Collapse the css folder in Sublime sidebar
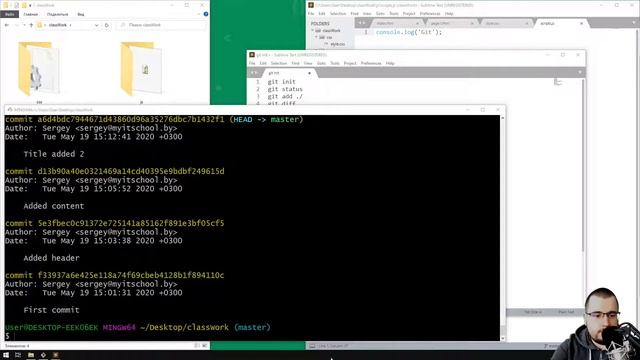The image size is (640, 360). tap(316, 37)
